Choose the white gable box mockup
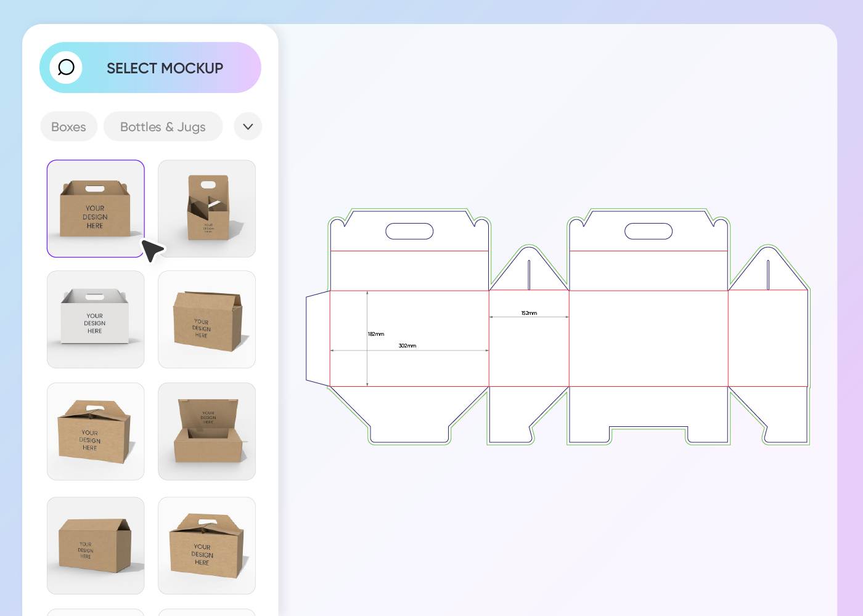The height and width of the screenshot is (616, 863). click(x=96, y=319)
